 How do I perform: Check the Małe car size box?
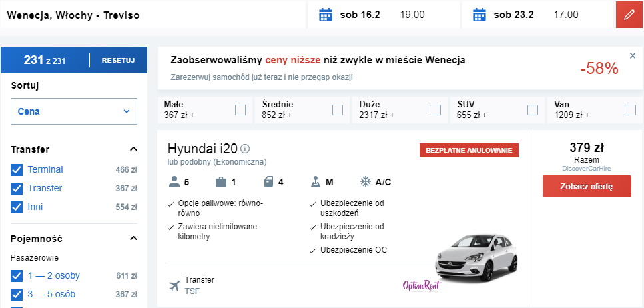tap(240, 110)
